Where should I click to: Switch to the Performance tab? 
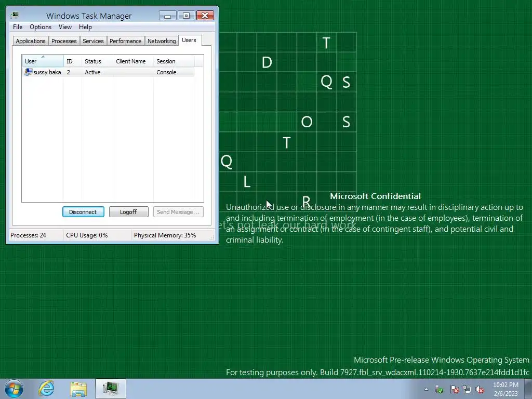[x=125, y=41]
